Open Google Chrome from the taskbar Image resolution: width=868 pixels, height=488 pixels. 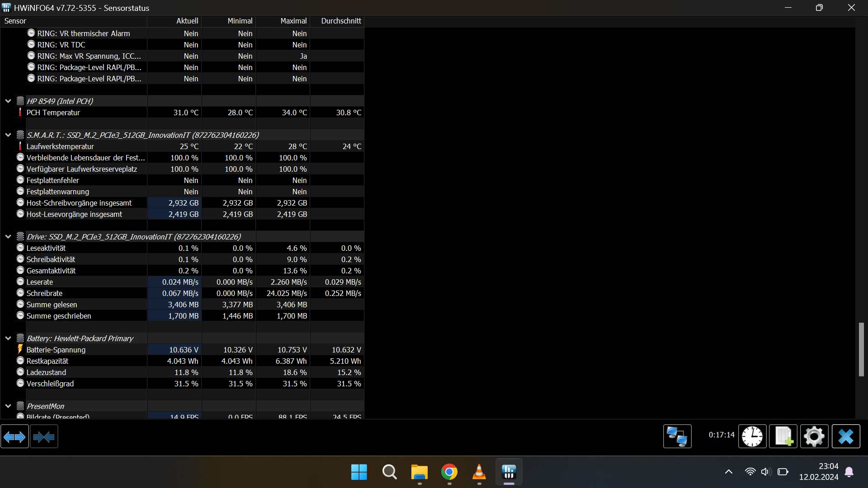449,472
